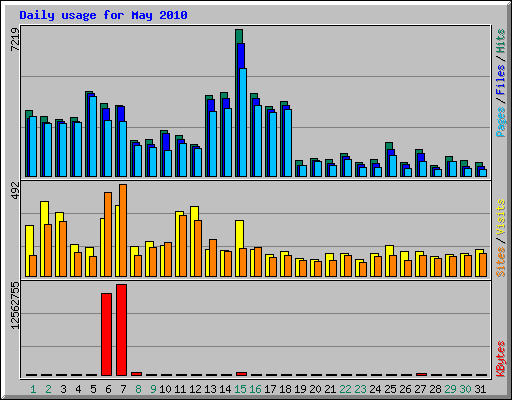Click the small red KBytes bar for day 27
512x400 pixels.
click(x=421, y=374)
